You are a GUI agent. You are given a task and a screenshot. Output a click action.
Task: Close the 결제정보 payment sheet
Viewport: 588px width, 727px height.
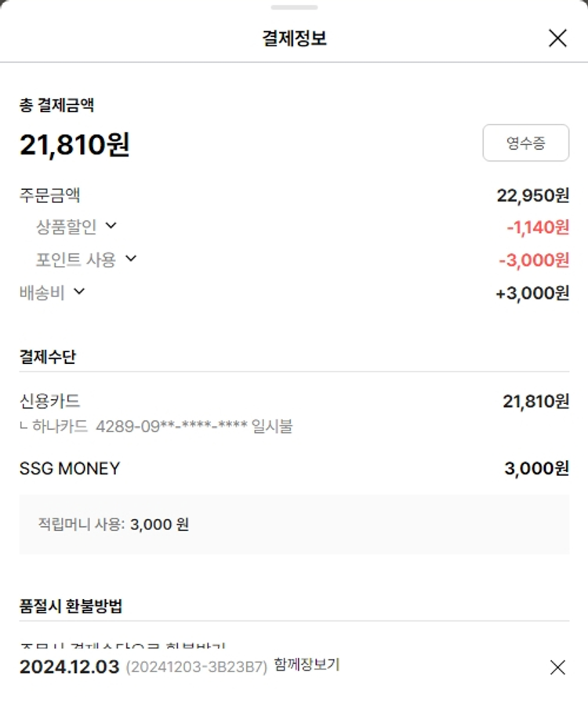pyautogui.click(x=557, y=38)
